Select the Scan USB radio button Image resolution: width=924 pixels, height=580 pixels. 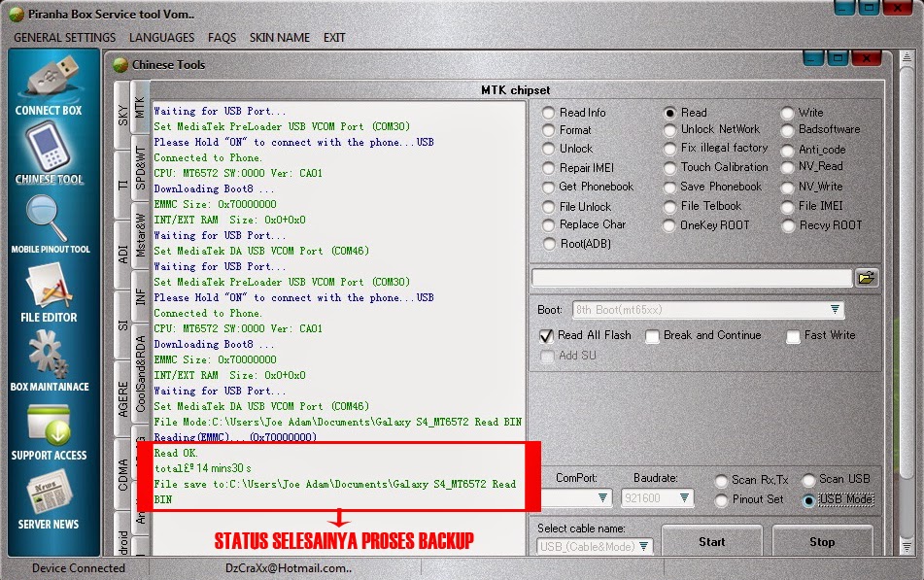click(x=808, y=480)
